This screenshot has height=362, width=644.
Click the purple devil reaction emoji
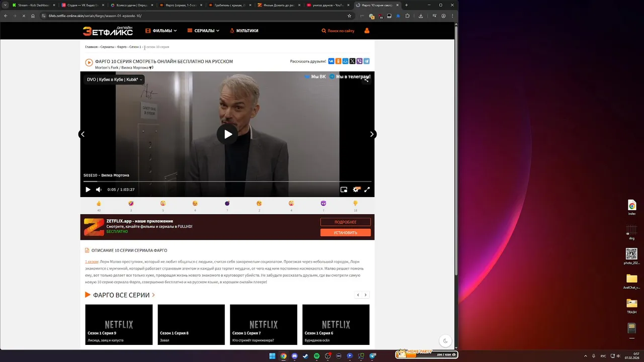[324, 204]
